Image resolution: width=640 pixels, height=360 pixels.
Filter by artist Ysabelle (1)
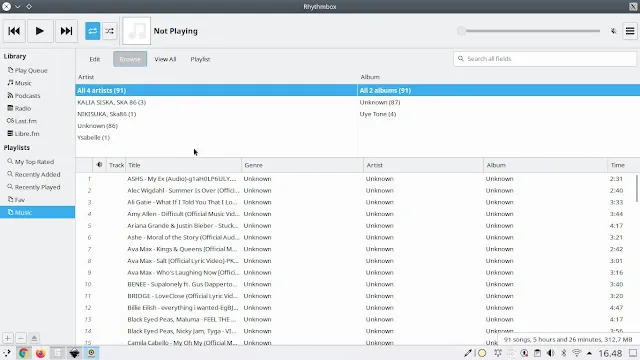[x=216, y=138]
